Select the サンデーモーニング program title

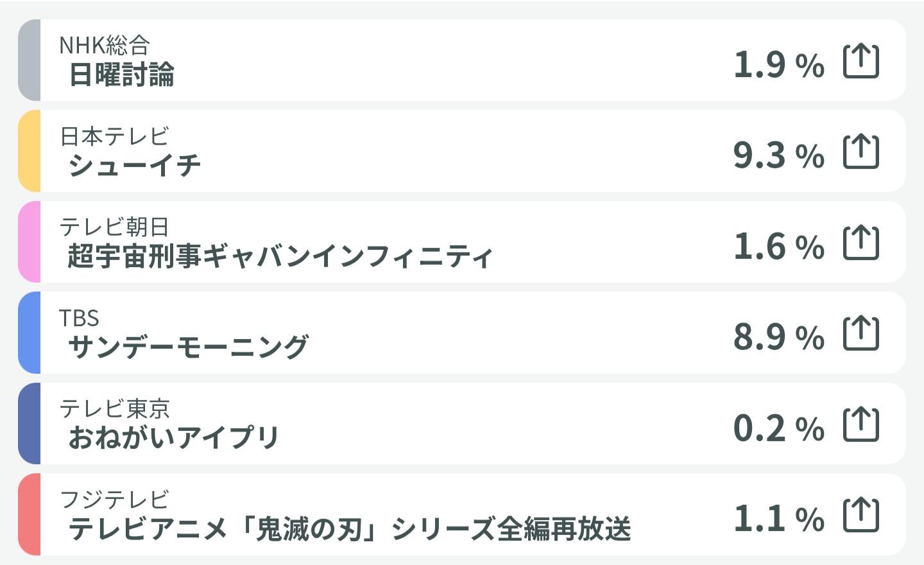tap(189, 347)
